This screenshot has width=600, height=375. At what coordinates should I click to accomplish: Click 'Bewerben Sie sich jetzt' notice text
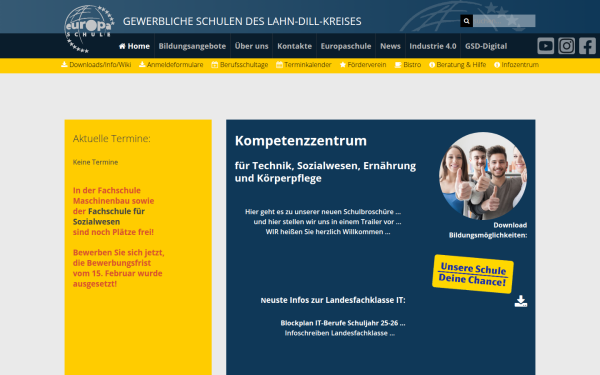(x=119, y=268)
